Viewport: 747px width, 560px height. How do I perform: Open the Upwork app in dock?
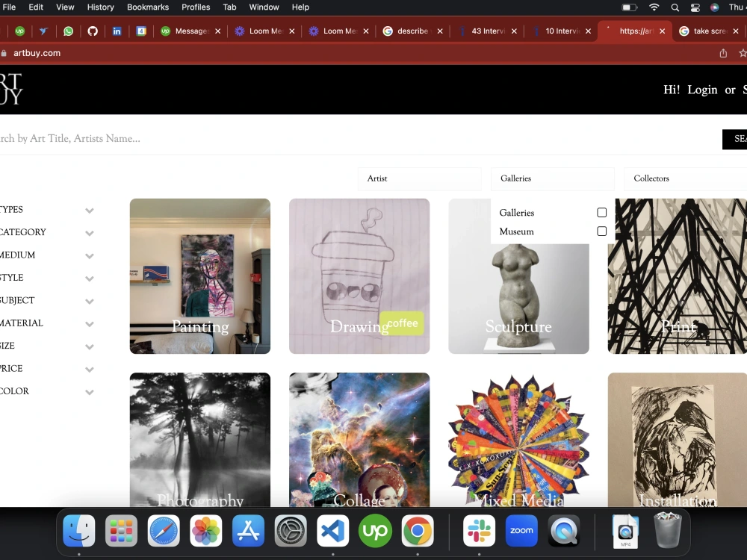coord(376,530)
